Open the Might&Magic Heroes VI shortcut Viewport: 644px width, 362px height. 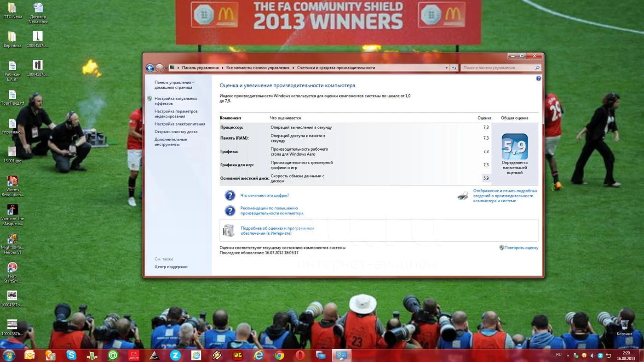pyautogui.click(x=12, y=243)
